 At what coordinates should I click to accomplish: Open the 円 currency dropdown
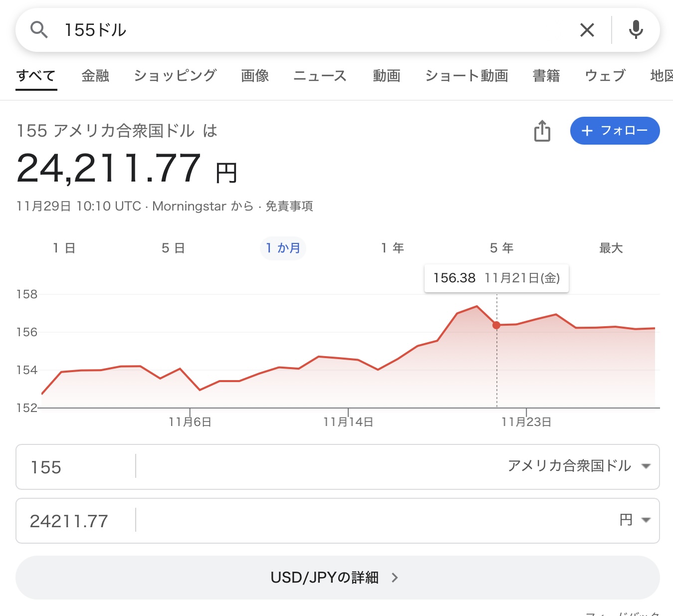click(x=635, y=520)
